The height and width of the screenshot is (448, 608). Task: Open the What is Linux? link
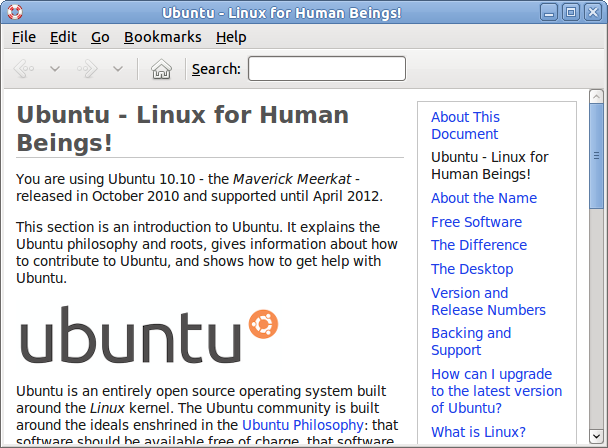point(478,432)
